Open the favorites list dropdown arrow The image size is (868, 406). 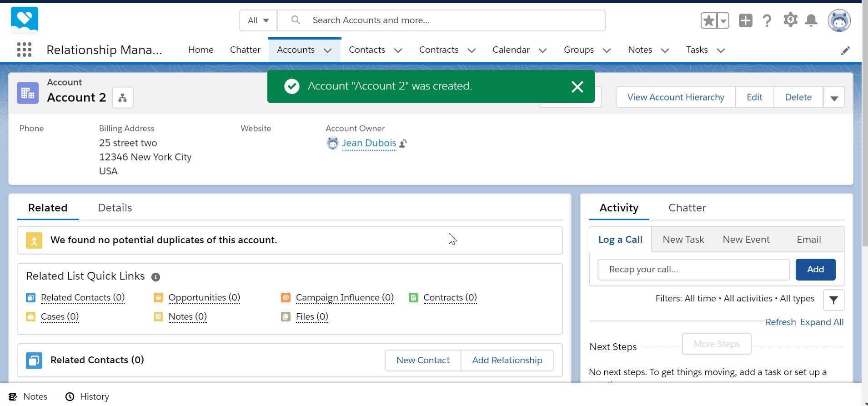click(x=723, y=20)
